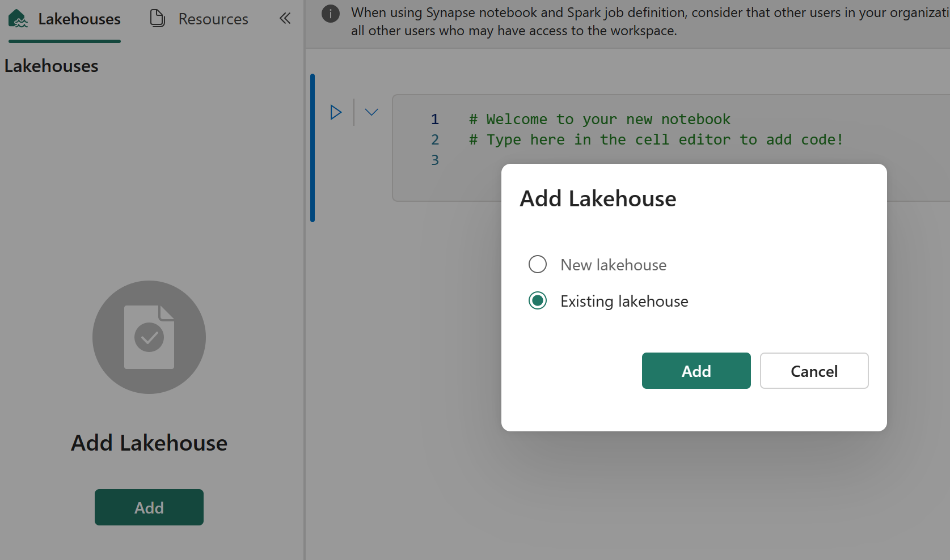
Task: Confirm with the Add button in the dialog
Action: pyautogui.click(x=696, y=371)
